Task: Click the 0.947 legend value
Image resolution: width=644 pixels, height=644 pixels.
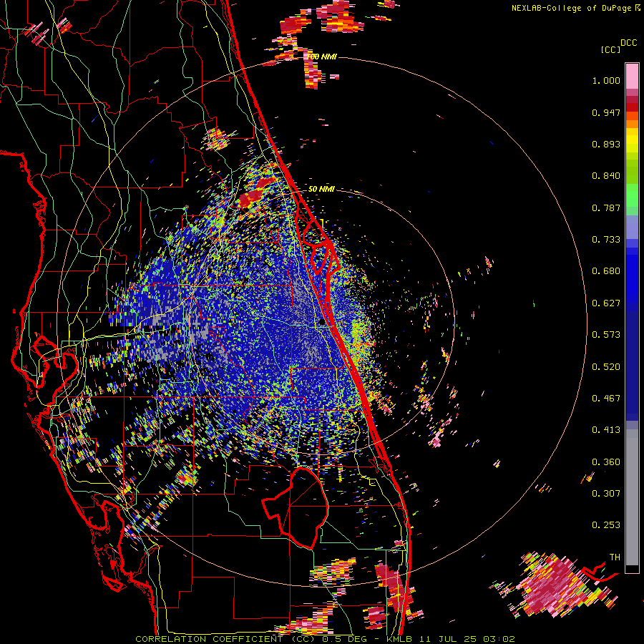Action: click(x=606, y=112)
